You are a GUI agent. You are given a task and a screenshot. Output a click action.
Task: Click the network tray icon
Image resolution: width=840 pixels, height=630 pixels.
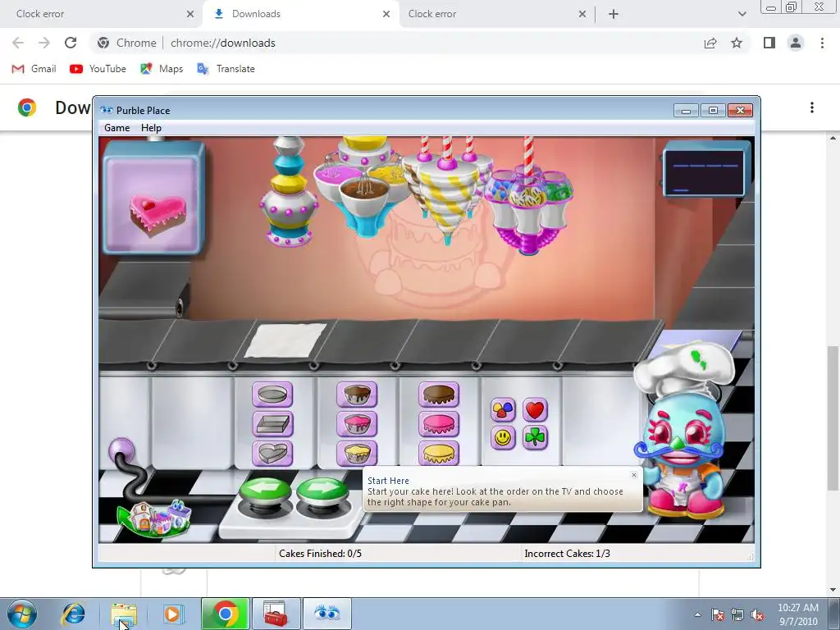pos(737,614)
